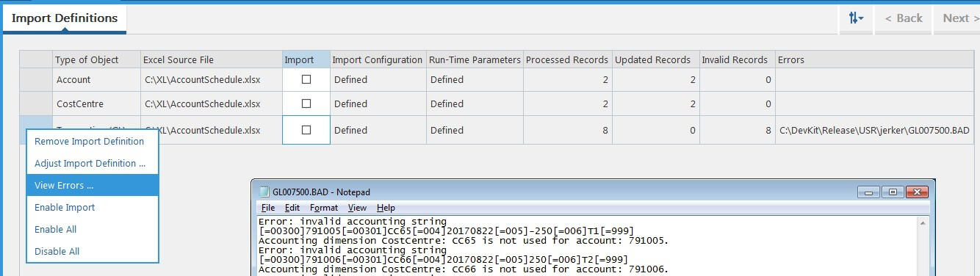Click the Notepad vertical scrollbar up arrow
The width and height of the screenshot is (980, 276).
[x=923, y=223]
